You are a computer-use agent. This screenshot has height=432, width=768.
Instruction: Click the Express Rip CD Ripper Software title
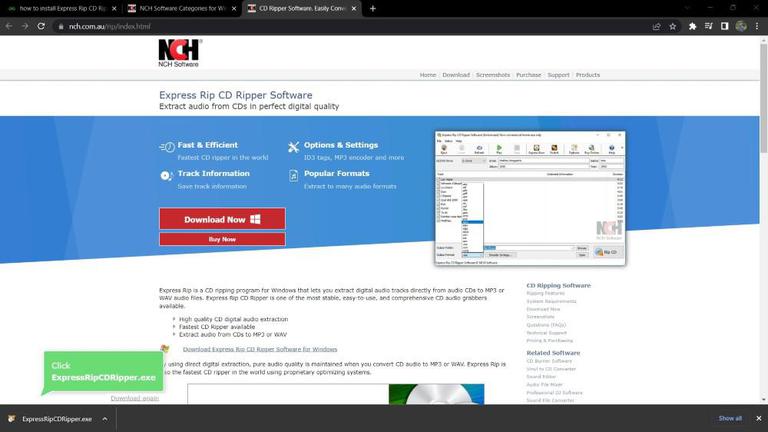(x=236, y=95)
